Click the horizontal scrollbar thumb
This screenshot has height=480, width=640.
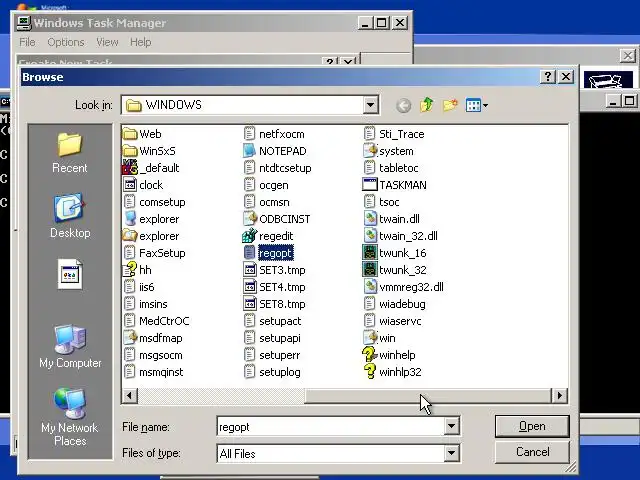coord(428,395)
